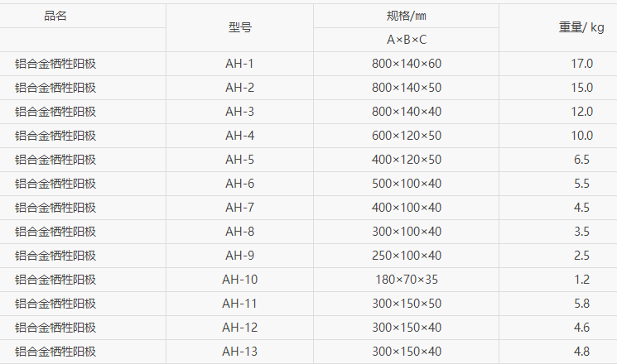This screenshot has width=617, height=364.
Task: Click the 800×140×60 specification cell
Action: [x=407, y=64]
